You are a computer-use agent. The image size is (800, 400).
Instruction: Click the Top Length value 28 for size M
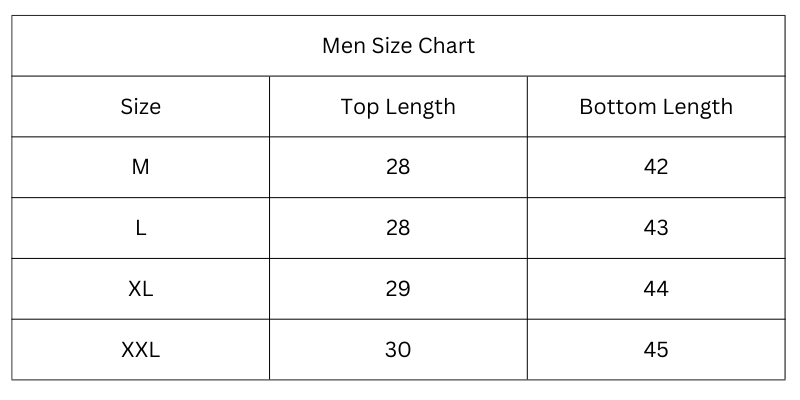[398, 167]
